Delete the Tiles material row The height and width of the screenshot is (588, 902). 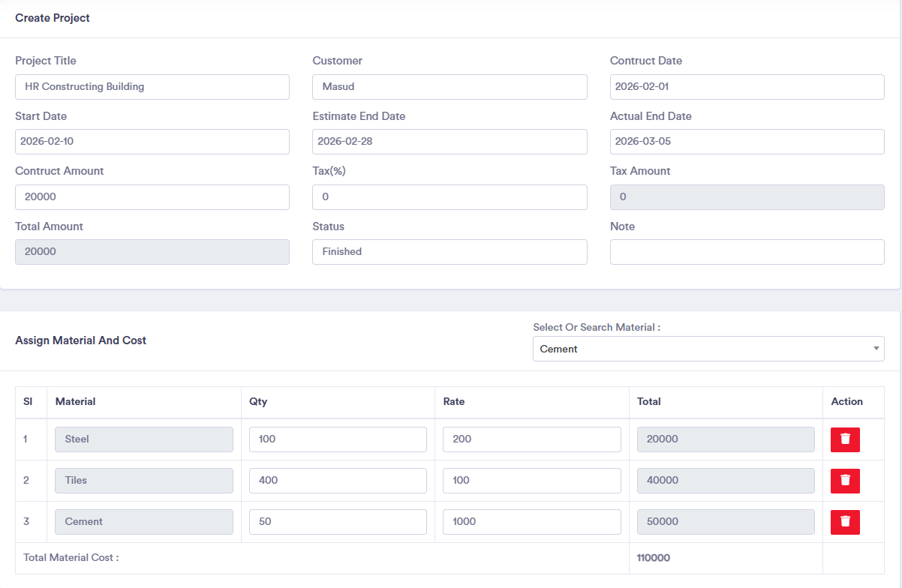845,481
